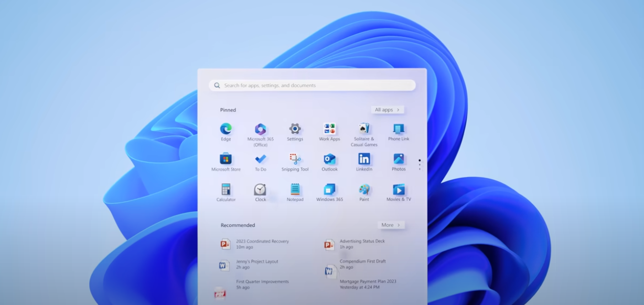644x305 pixels.
Task: Click Word icon beside Jenny's Project Layout
Action: (224, 266)
